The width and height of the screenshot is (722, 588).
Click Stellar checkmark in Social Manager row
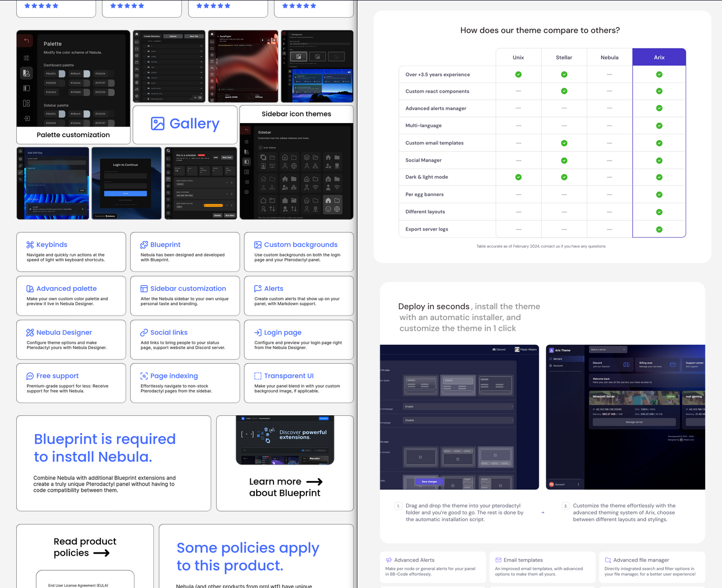pos(564,161)
